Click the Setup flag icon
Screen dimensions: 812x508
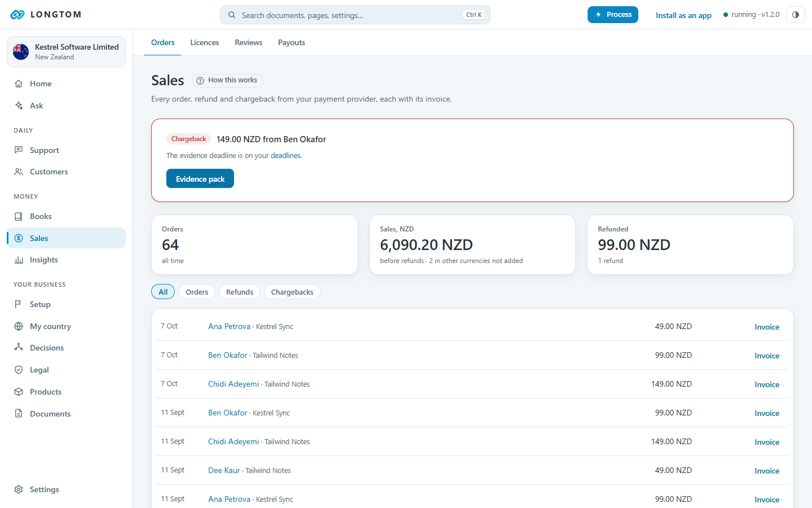click(19, 304)
